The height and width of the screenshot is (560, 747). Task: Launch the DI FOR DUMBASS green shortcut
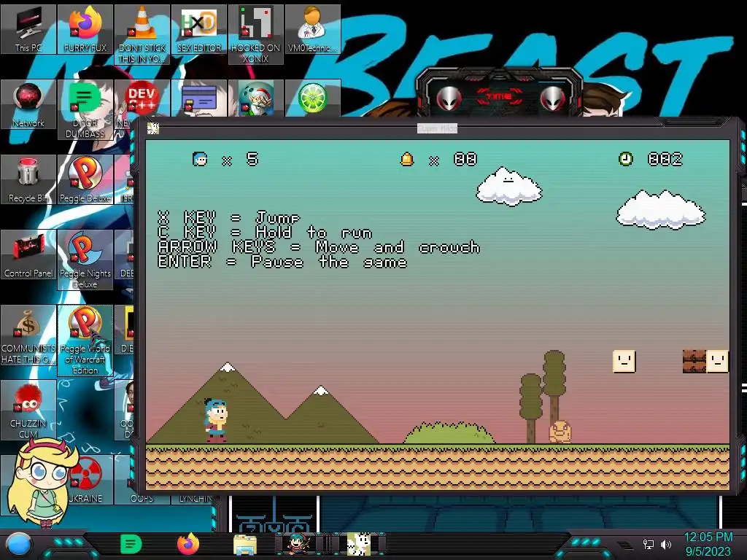[x=85, y=109]
